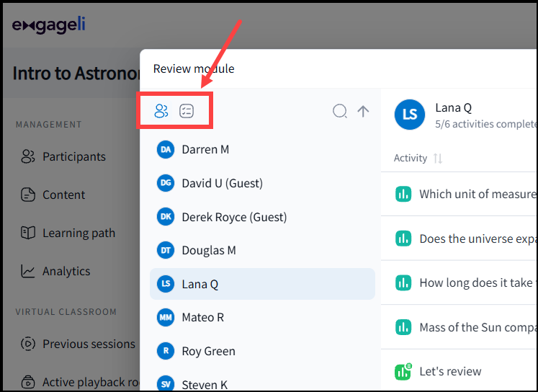Image resolution: width=538 pixels, height=392 pixels.
Task: Click the Analytics chart icon
Action: pyautogui.click(x=28, y=271)
